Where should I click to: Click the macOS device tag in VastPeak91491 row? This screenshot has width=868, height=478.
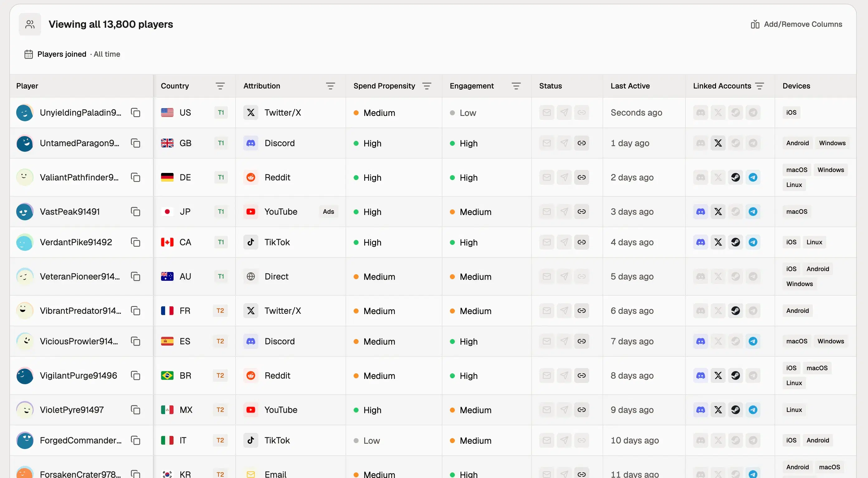(x=797, y=212)
